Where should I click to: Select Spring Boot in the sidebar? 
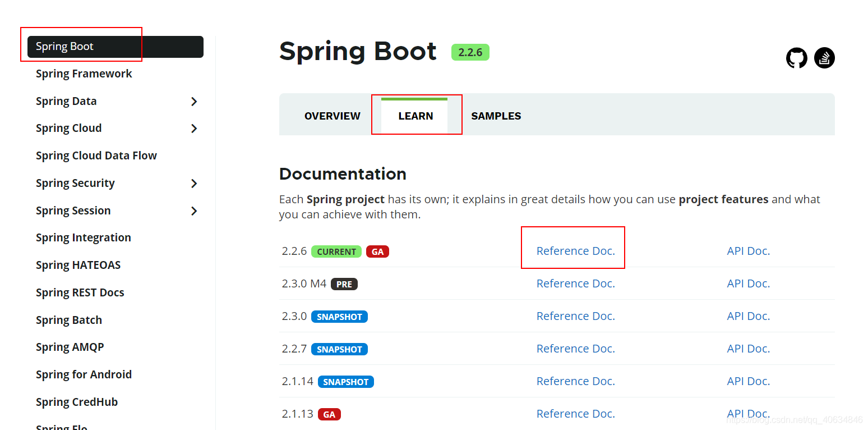point(116,47)
